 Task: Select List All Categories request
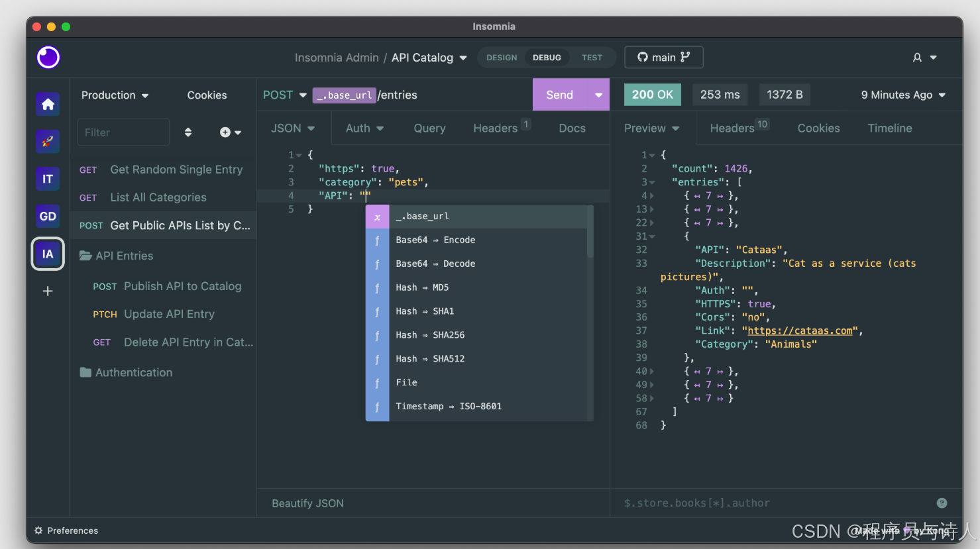(x=163, y=197)
